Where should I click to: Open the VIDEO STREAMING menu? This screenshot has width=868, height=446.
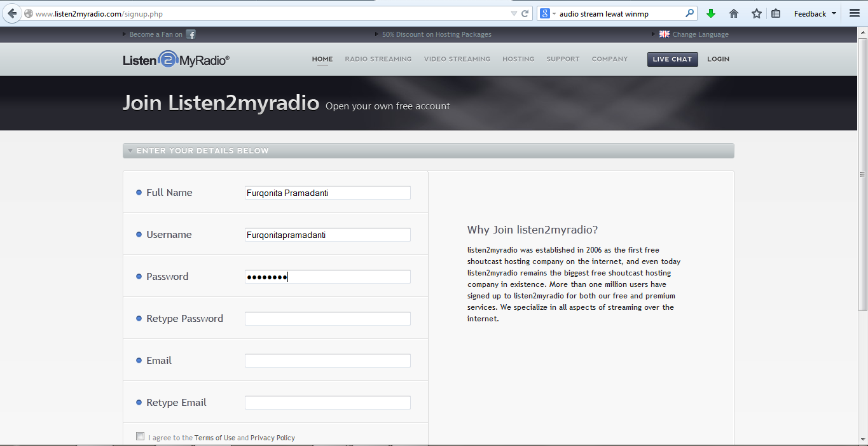[x=457, y=59]
